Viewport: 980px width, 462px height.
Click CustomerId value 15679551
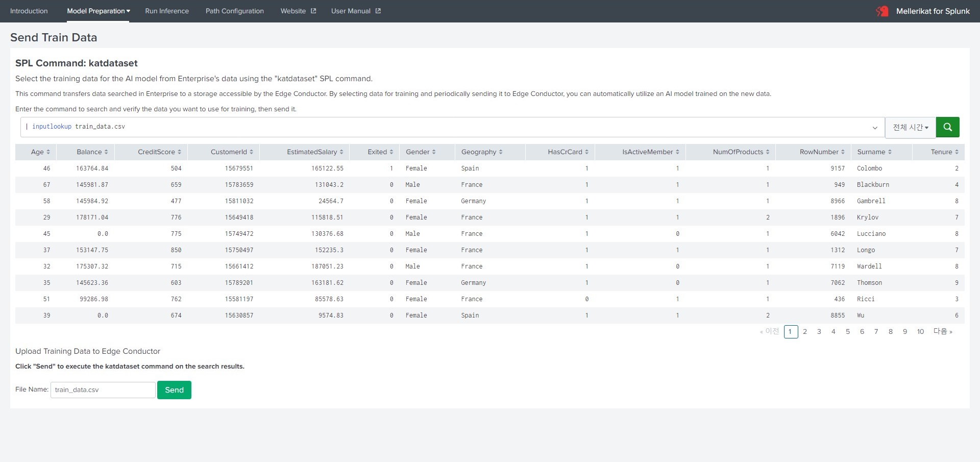[239, 168]
